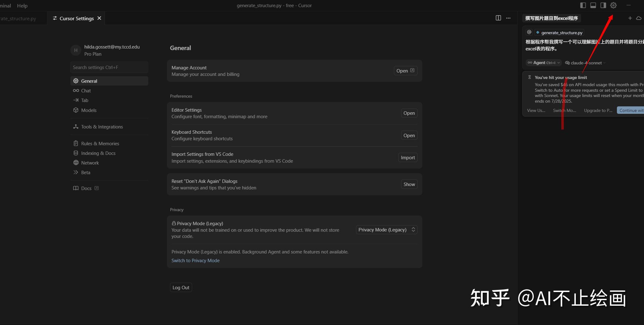Click Import for VS Code settings

click(408, 157)
